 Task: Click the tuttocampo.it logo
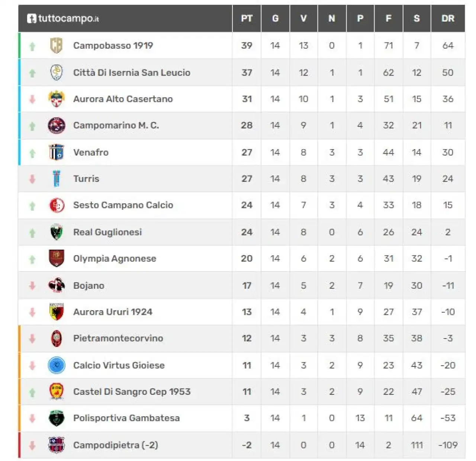point(63,18)
